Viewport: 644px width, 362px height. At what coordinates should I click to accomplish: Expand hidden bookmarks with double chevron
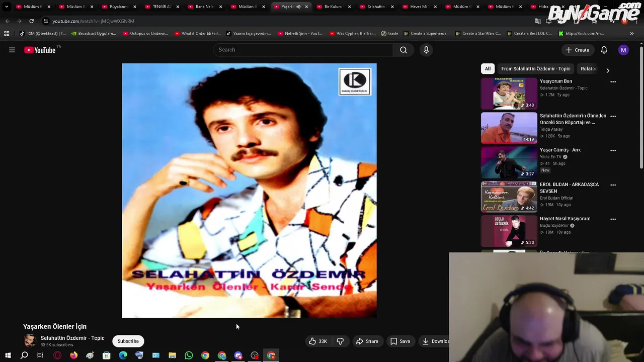pyautogui.click(x=631, y=34)
